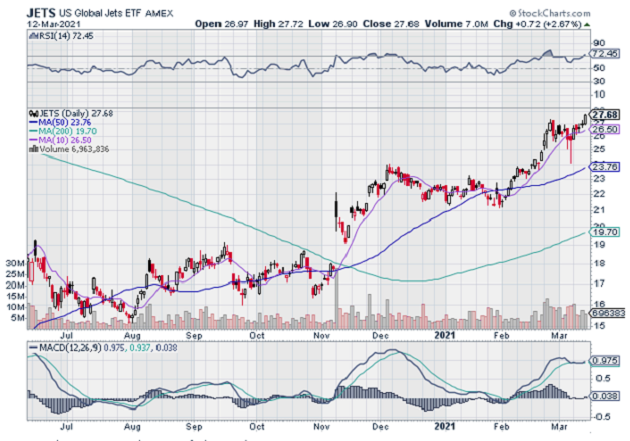Click the MACD line icon before MACD(12,26,9)
The height and width of the screenshot is (441, 630).
33,347
